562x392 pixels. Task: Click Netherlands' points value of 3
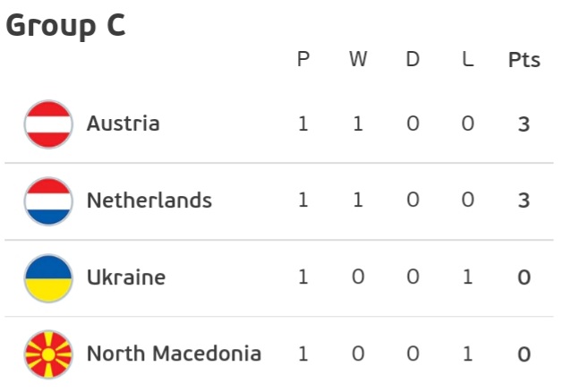pyautogui.click(x=524, y=200)
